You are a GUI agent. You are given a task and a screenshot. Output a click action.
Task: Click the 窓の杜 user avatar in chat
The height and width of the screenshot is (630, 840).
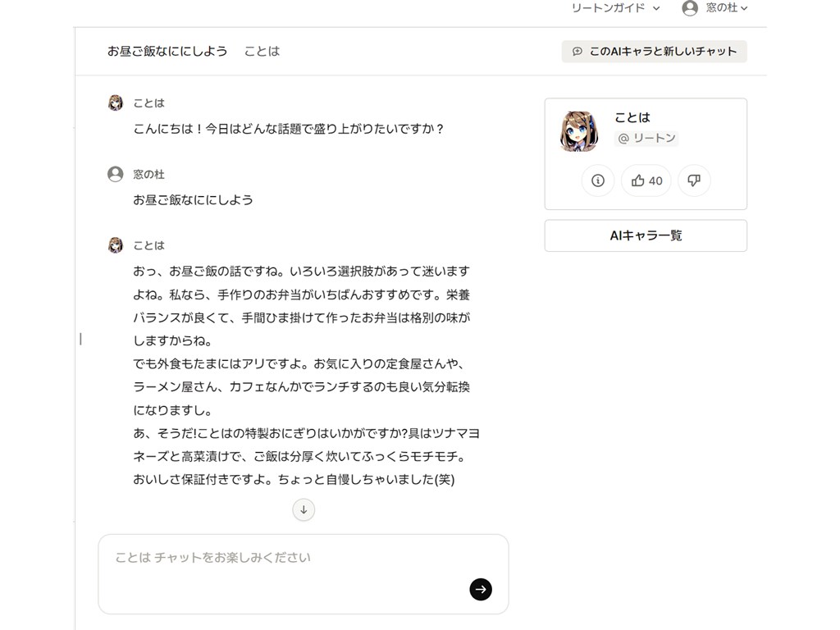tap(115, 173)
